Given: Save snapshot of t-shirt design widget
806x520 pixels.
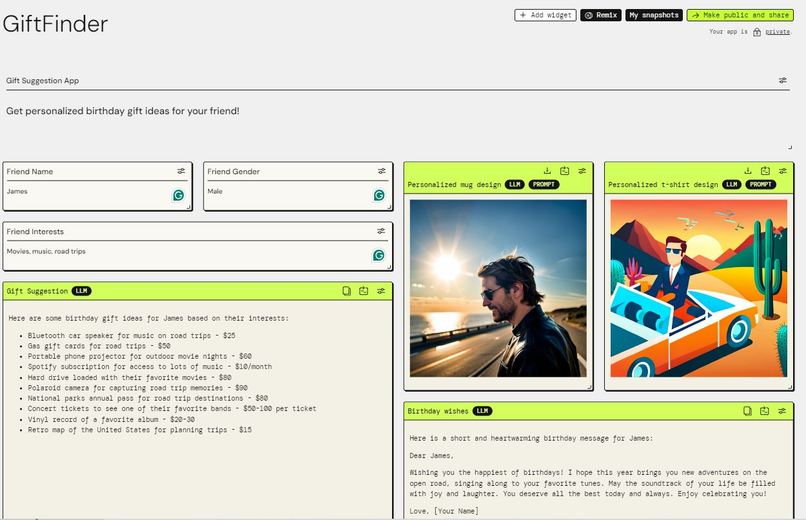Looking at the screenshot, I should [765, 171].
